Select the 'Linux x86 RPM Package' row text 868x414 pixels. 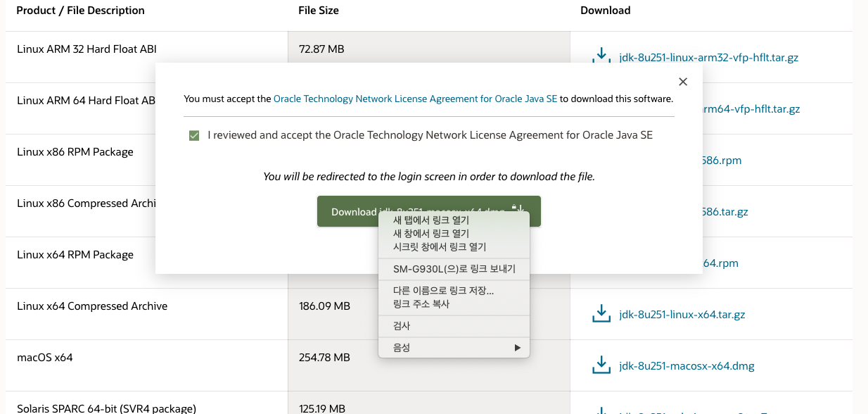point(75,152)
